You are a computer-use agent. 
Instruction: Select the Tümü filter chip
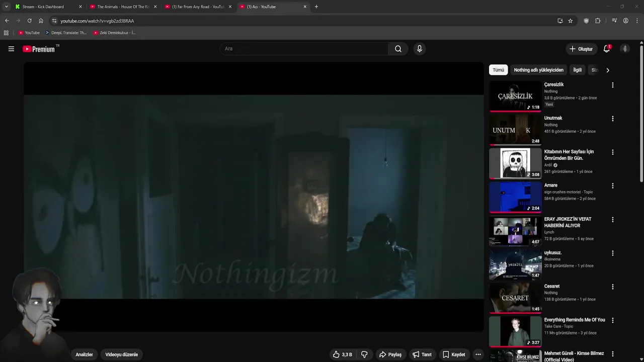(498, 70)
